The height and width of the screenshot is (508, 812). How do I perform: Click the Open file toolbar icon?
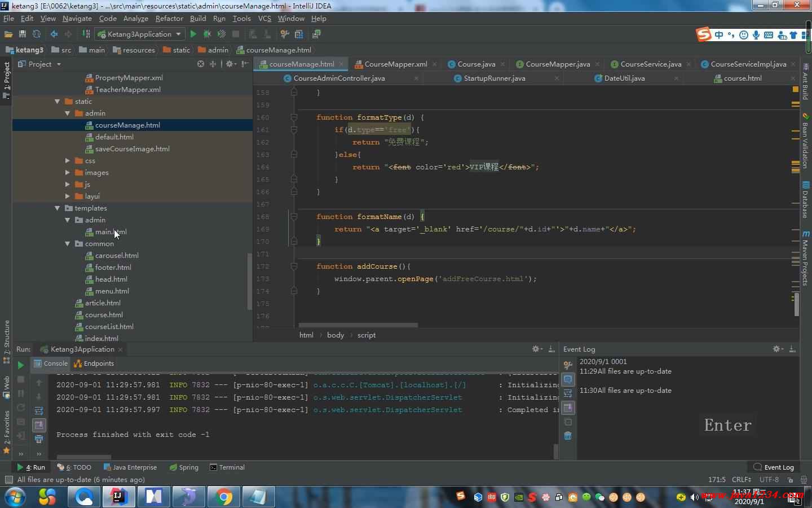point(8,34)
